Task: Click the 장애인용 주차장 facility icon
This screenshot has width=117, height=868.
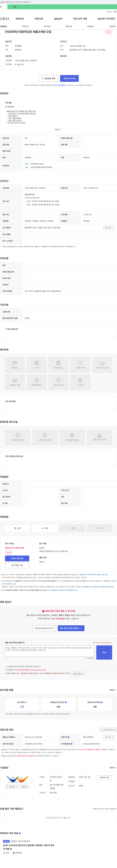Action: (x=18, y=437)
